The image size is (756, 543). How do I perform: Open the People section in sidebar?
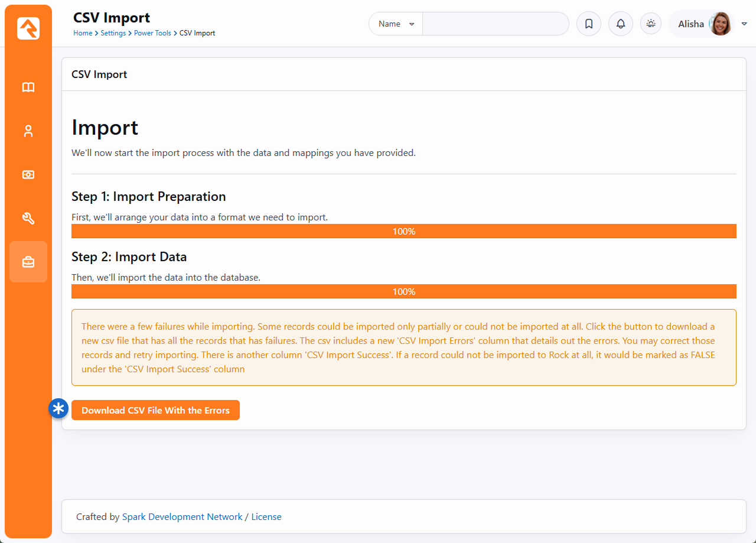[x=28, y=131]
